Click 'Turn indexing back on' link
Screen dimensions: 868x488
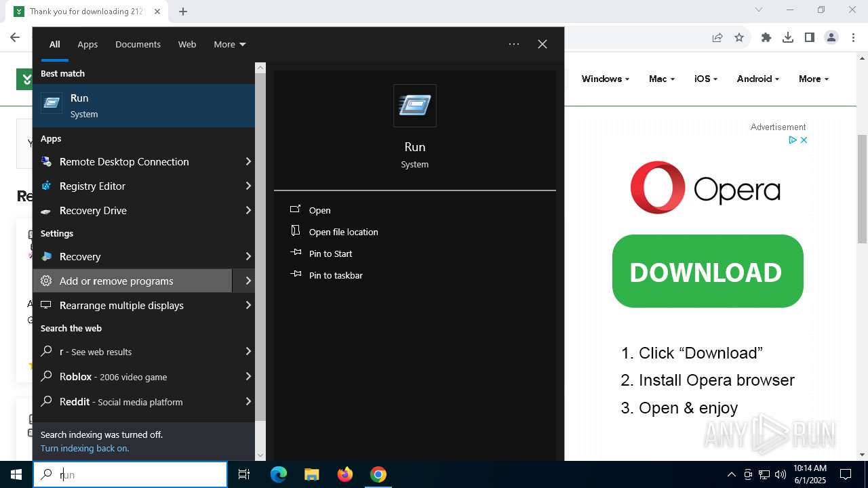[x=85, y=448]
